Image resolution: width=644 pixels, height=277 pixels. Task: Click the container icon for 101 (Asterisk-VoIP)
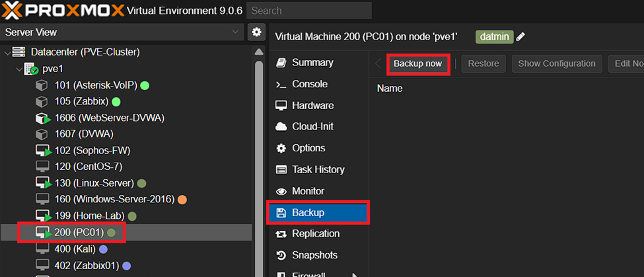42,85
